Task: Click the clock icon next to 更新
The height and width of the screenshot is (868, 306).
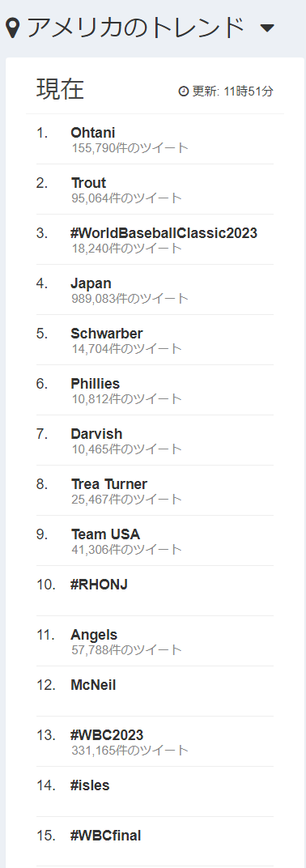Action: [x=184, y=91]
